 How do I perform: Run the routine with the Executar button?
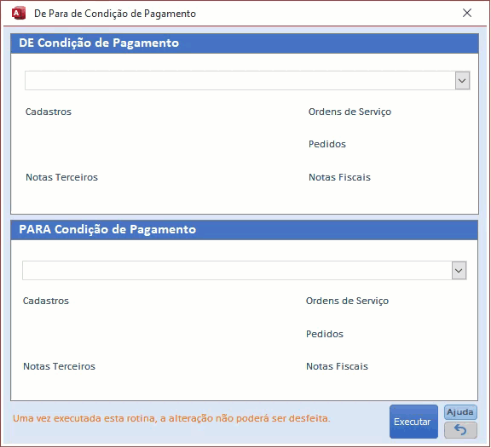coord(413,422)
